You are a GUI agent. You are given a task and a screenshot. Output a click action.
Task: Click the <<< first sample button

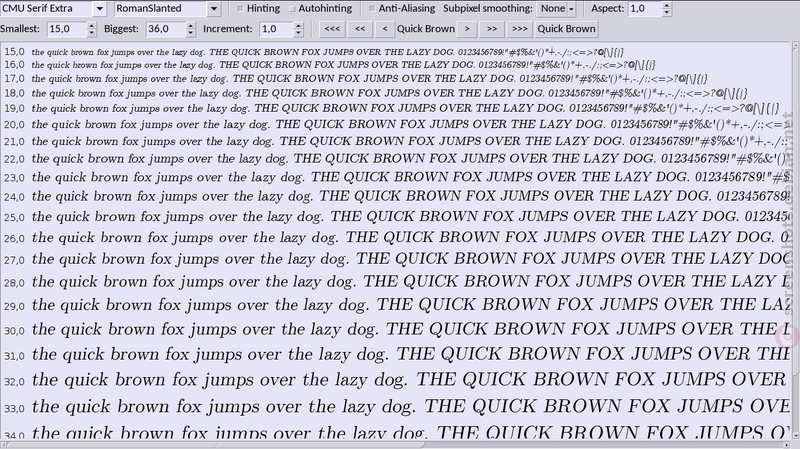coord(332,29)
